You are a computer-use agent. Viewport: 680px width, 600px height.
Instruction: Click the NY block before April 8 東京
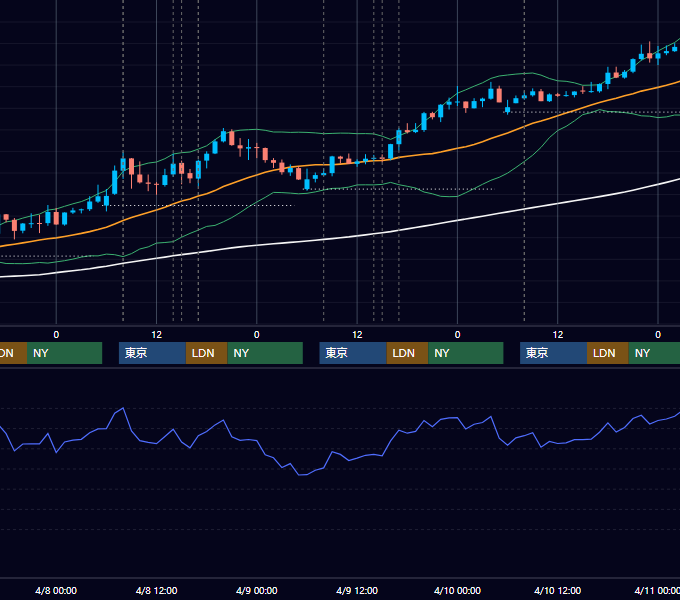coord(64,353)
